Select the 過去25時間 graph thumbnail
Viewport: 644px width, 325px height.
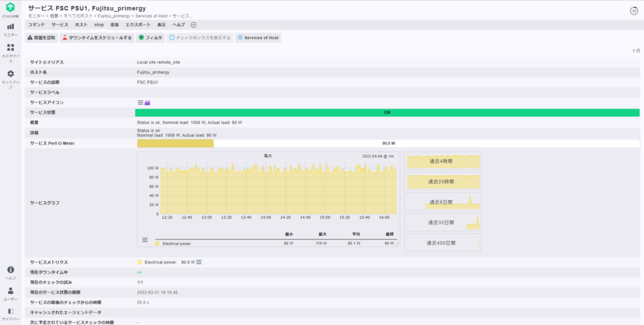[443, 182]
